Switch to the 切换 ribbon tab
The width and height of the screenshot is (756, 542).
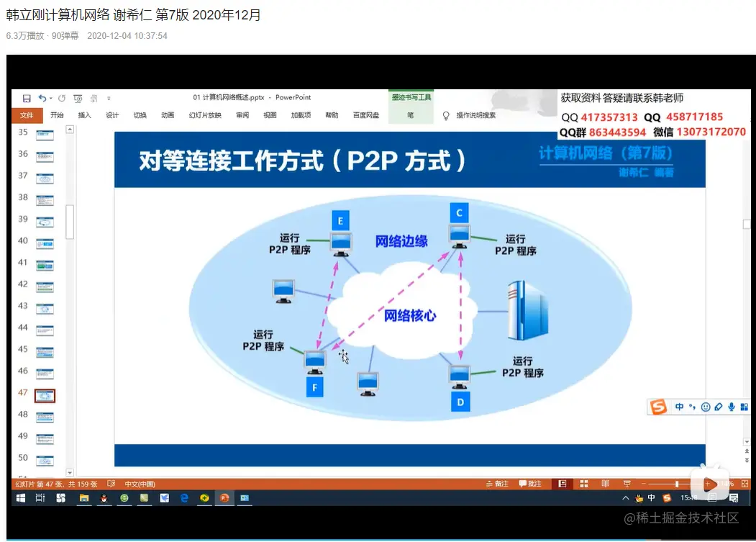[x=140, y=115]
